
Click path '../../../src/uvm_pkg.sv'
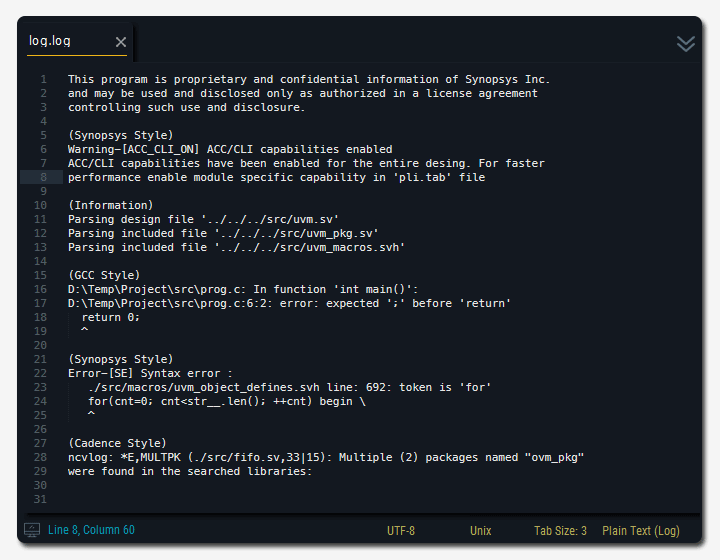click(x=296, y=234)
